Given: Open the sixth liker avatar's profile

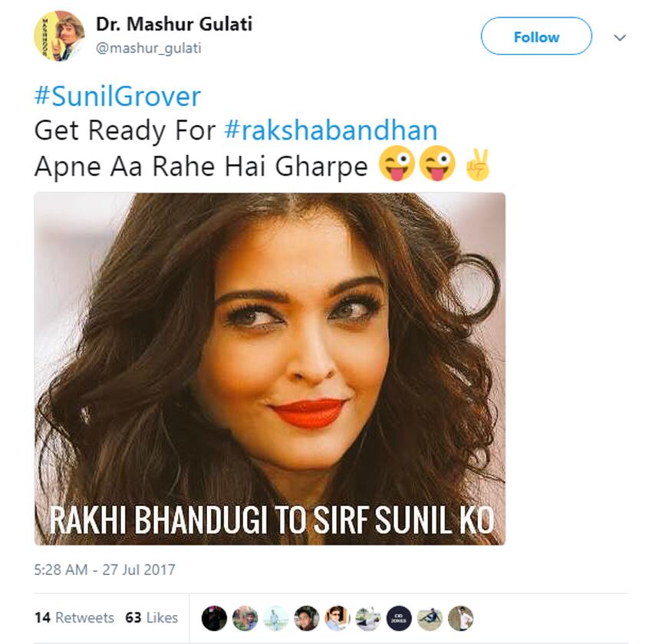Looking at the screenshot, I should click(x=368, y=618).
